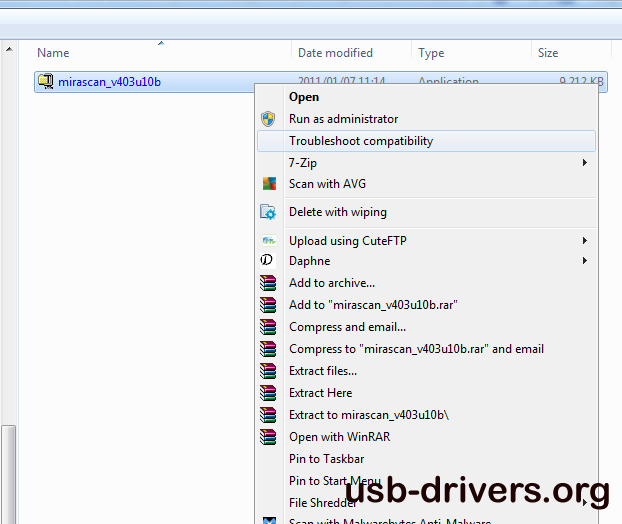Click the AVG icon next to Scan with AVG

pyautogui.click(x=269, y=184)
